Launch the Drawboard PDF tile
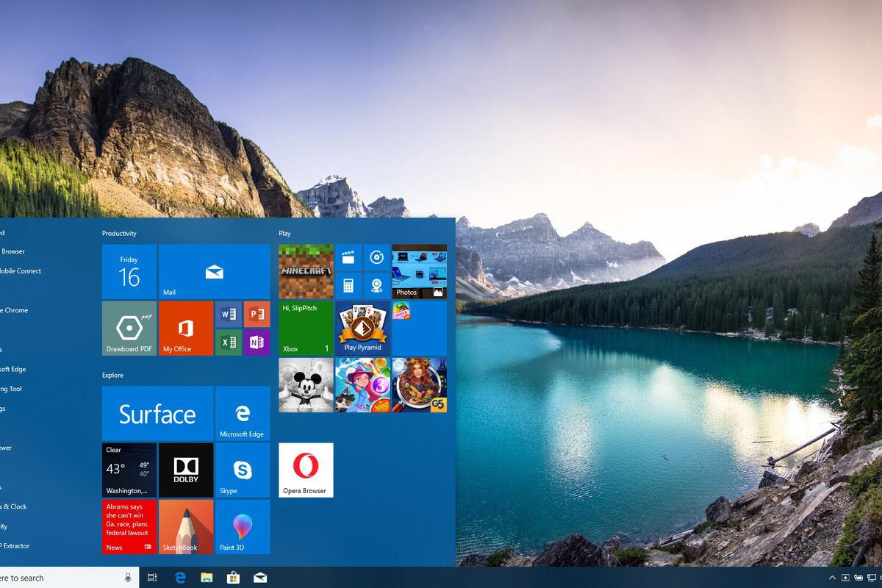Viewport: 882px width, 588px height. tap(129, 329)
